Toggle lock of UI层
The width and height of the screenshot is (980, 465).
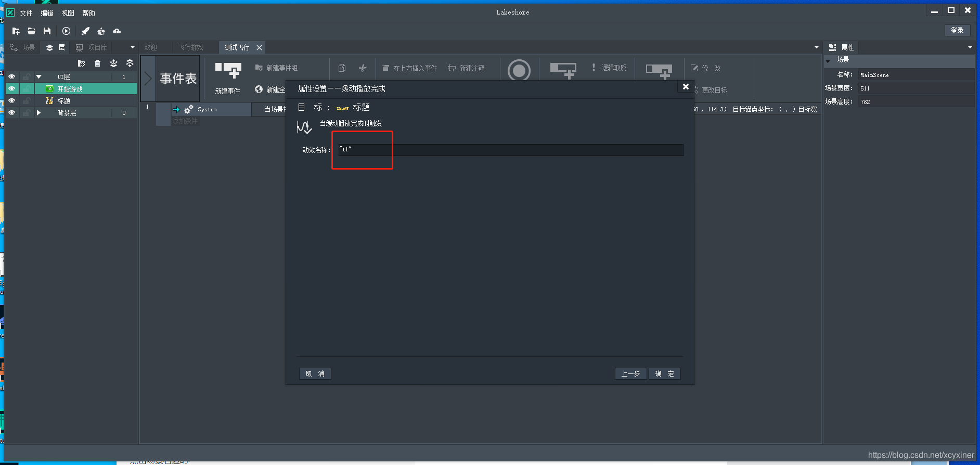pyautogui.click(x=26, y=76)
